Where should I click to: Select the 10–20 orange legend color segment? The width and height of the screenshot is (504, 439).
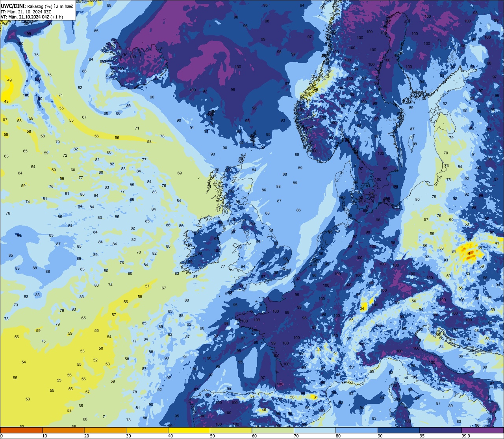(63, 430)
